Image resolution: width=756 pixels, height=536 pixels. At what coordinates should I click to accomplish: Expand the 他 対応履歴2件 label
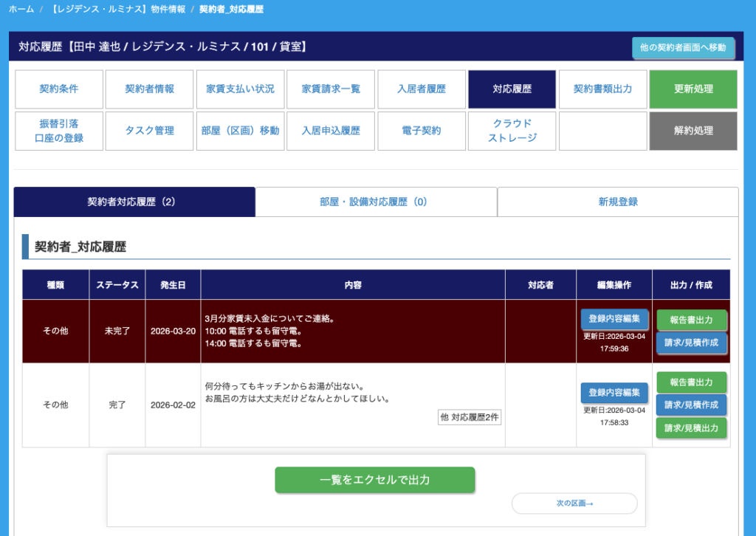click(x=470, y=417)
